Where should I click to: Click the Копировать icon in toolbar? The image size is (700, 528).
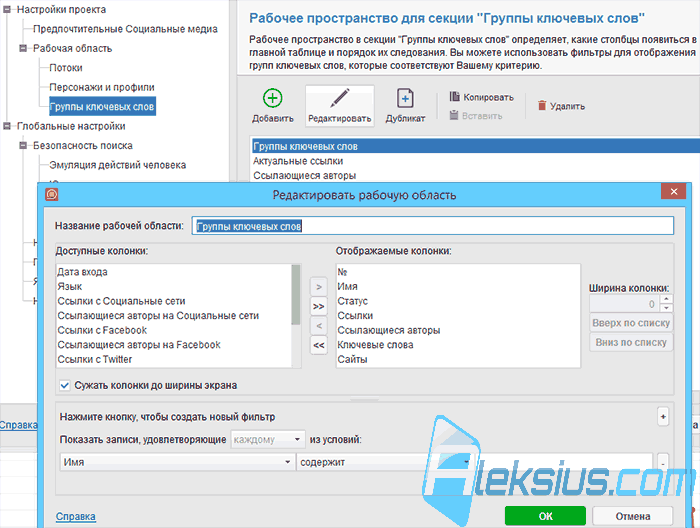[454, 97]
